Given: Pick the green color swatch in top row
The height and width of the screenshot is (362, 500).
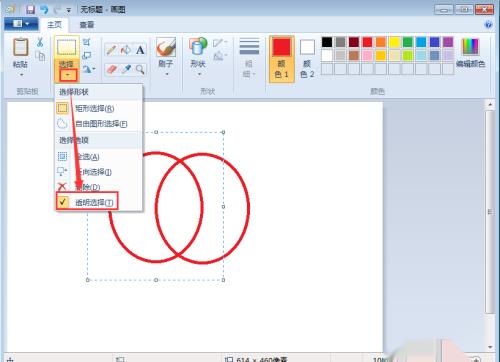Looking at the screenshot, I should coord(408,42).
